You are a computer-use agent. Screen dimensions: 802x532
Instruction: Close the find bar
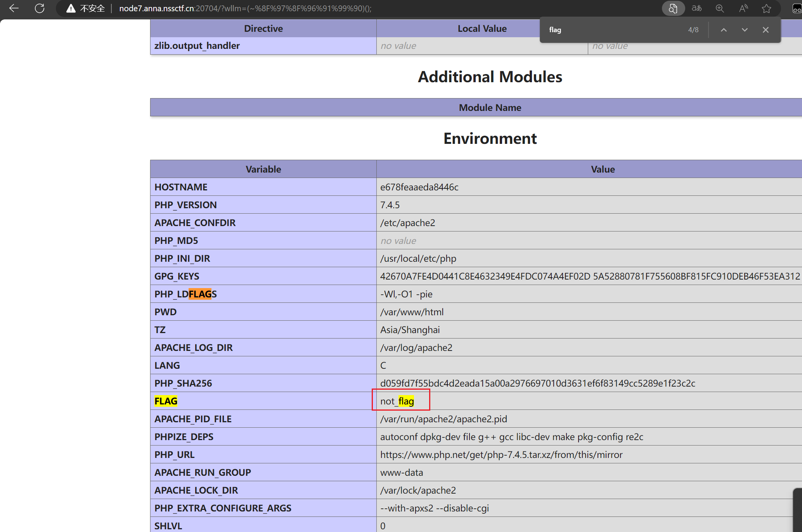(x=766, y=30)
